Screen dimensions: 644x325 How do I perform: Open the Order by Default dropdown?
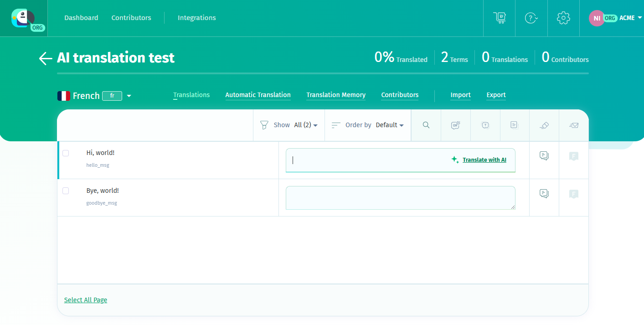coord(390,125)
